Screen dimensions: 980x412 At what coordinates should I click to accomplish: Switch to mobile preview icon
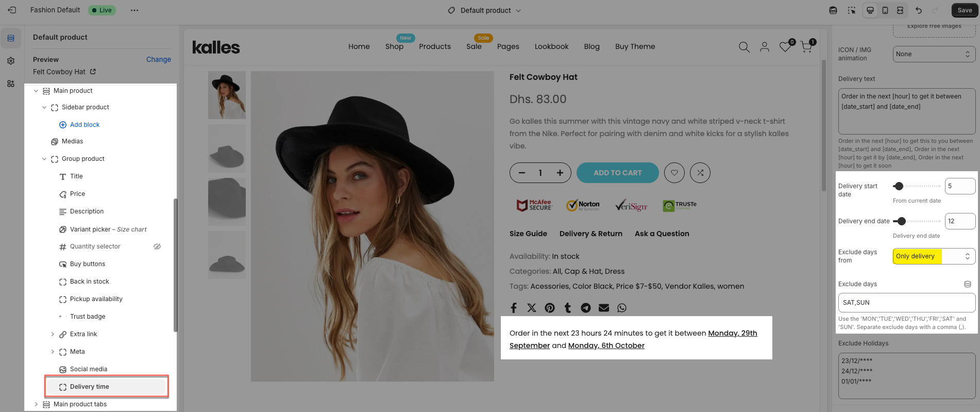click(x=885, y=10)
